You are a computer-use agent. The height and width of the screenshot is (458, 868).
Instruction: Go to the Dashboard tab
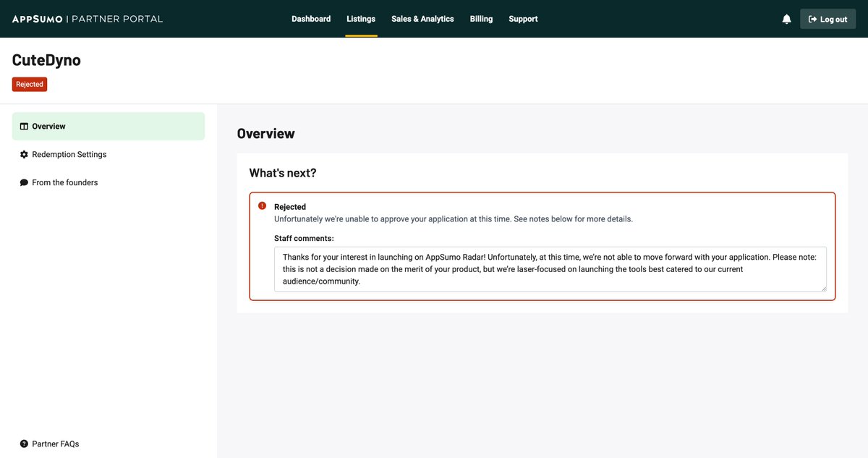[311, 19]
